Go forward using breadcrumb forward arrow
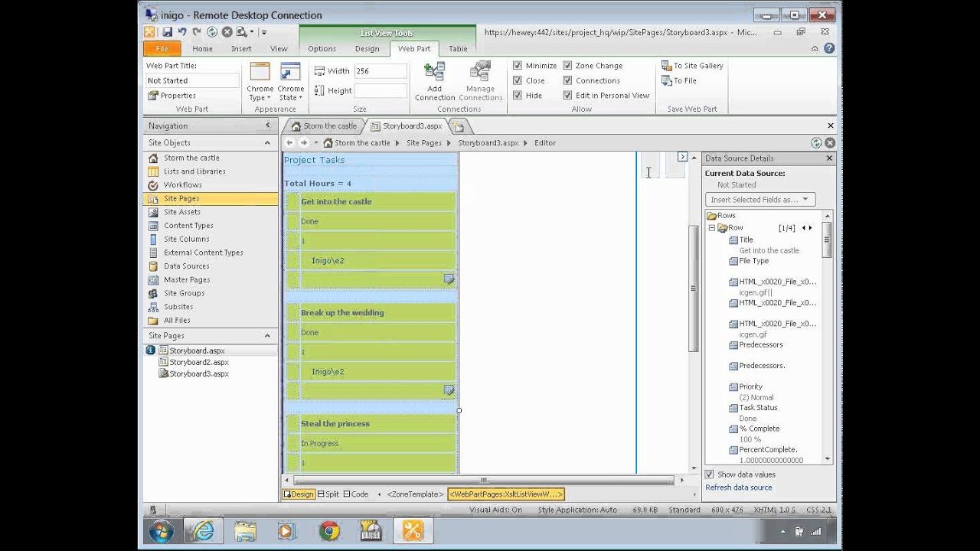The width and height of the screenshot is (980, 551). pyautogui.click(x=303, y=142)
